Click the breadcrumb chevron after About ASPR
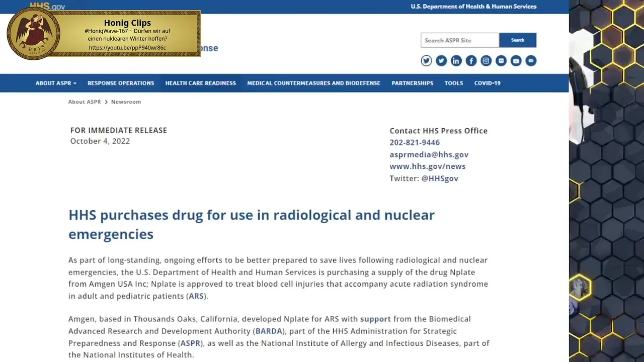Screen dimensions: 644x362 106,102
